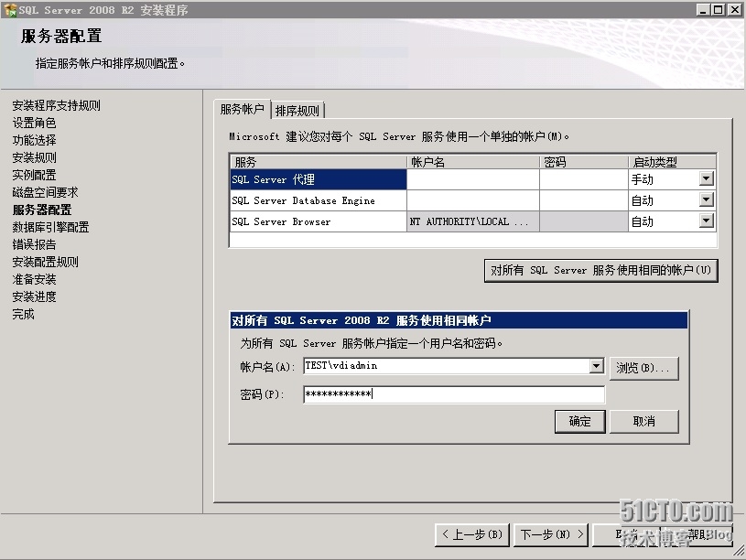
Task: Focus the 密码(P) password field
Action: (454, 394)
